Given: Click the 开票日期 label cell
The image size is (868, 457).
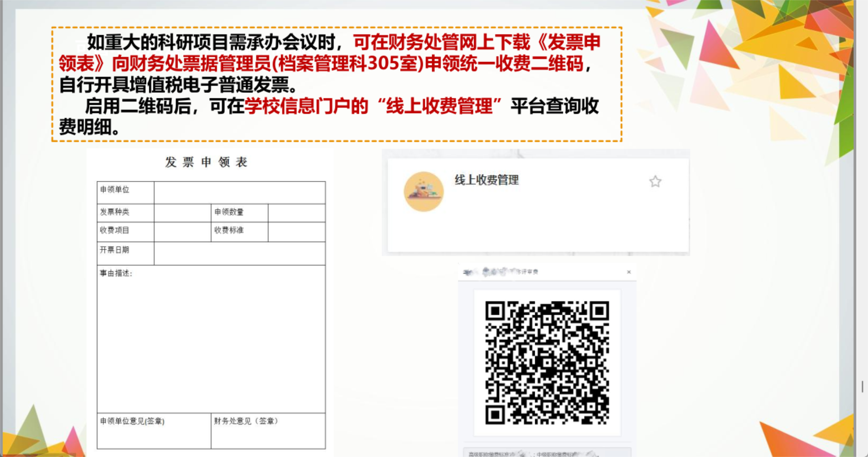Looking at the screenshot, I should [x=125, y=253].
